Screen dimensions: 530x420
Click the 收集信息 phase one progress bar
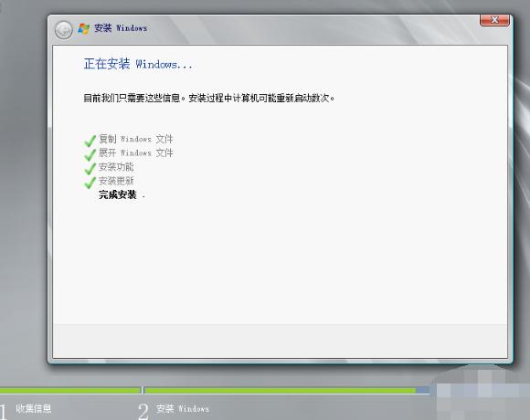(70, 390)
